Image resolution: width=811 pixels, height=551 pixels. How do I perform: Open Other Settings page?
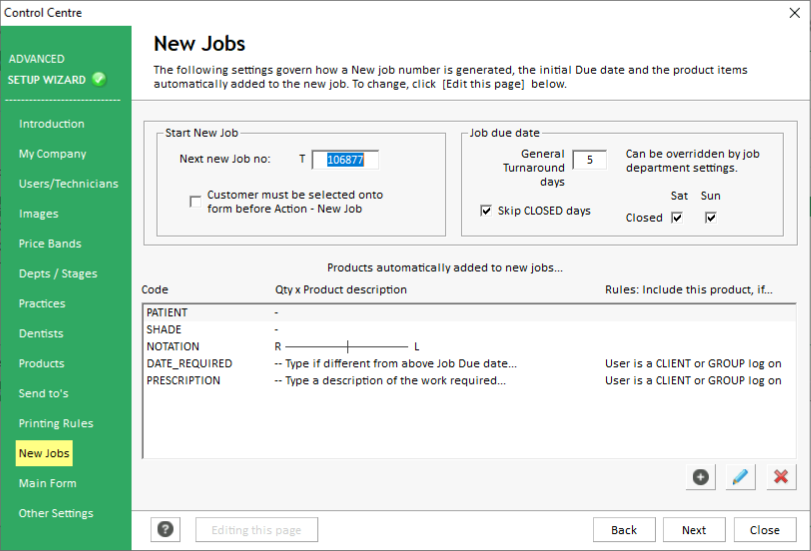click(56, 513)
